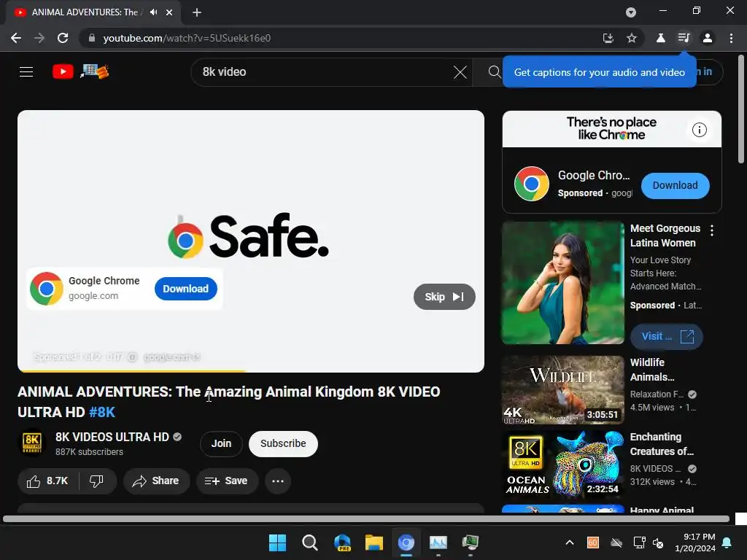This screenshot has width=747, height=560.
Task: Open the channel avatar 8K logo
Action: pos(32,443)
